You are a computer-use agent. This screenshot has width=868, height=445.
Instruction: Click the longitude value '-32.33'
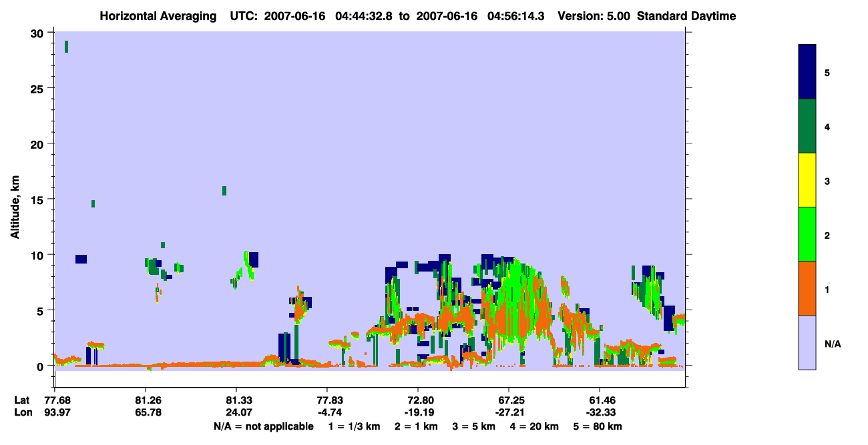(x=600, y=412)
